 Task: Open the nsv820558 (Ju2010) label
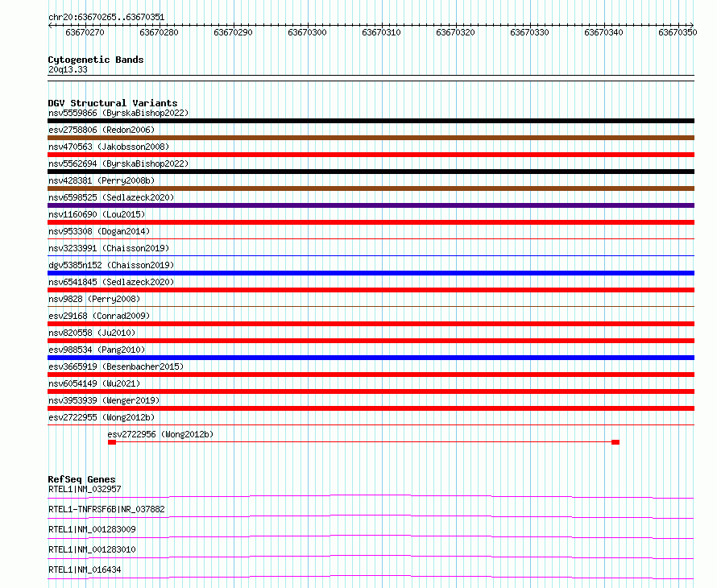point(92,333)
